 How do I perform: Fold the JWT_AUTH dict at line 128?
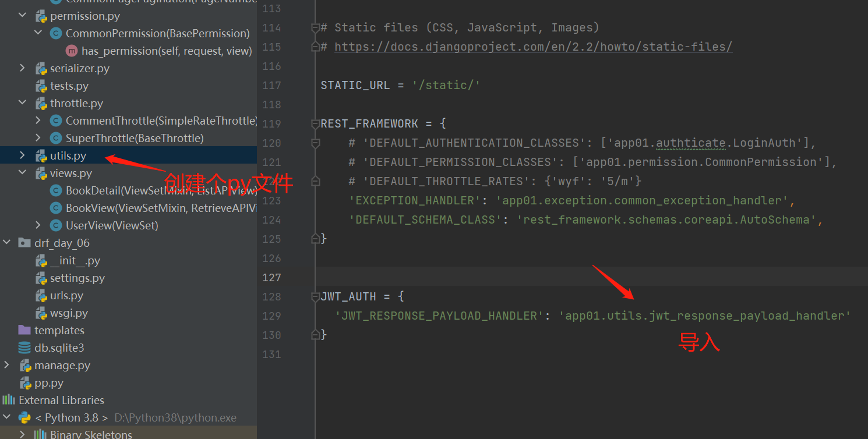point(315,296)
